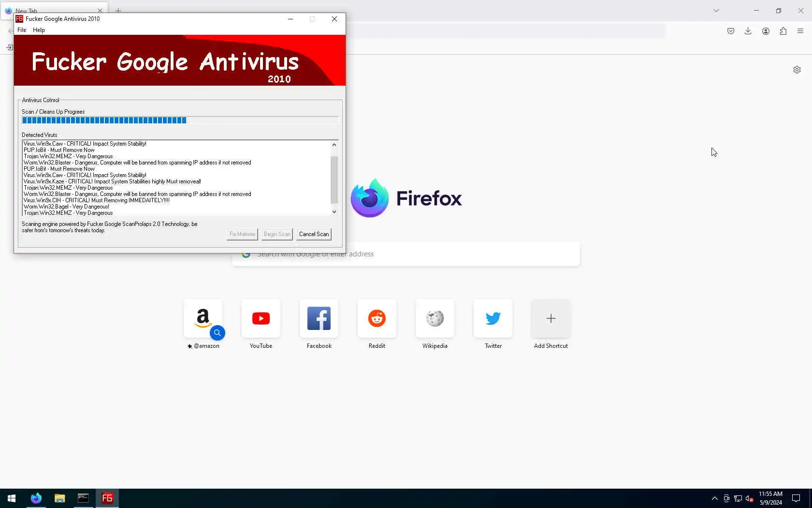Click the greyed-out Begin Scan button

coord(277,234)
